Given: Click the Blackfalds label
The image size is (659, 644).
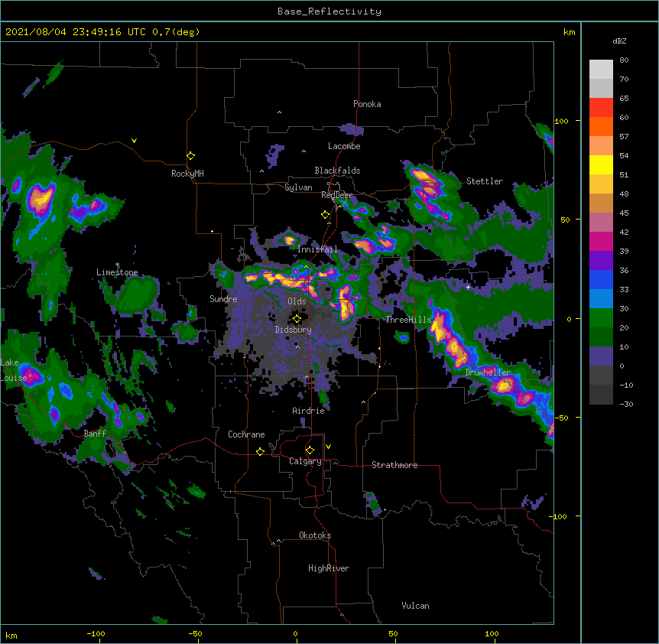Looking at the screenshot, I should click(x=337, y=171).
